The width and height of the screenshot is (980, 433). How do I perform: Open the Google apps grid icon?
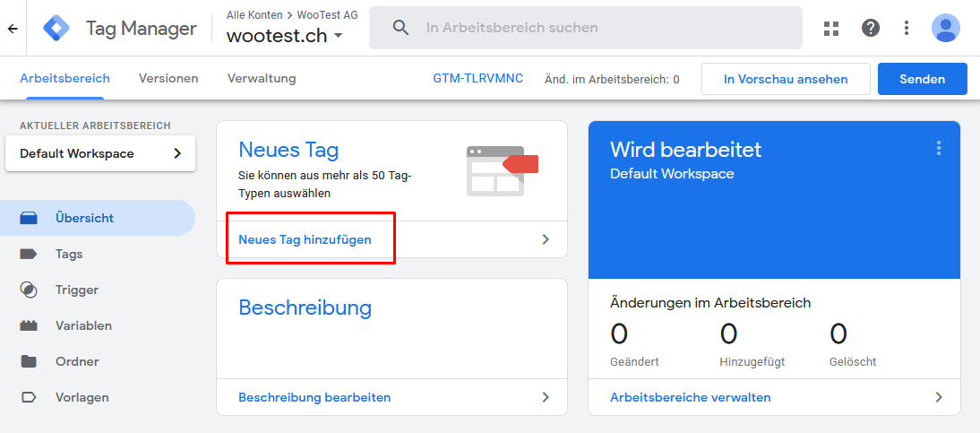(830, 28)
